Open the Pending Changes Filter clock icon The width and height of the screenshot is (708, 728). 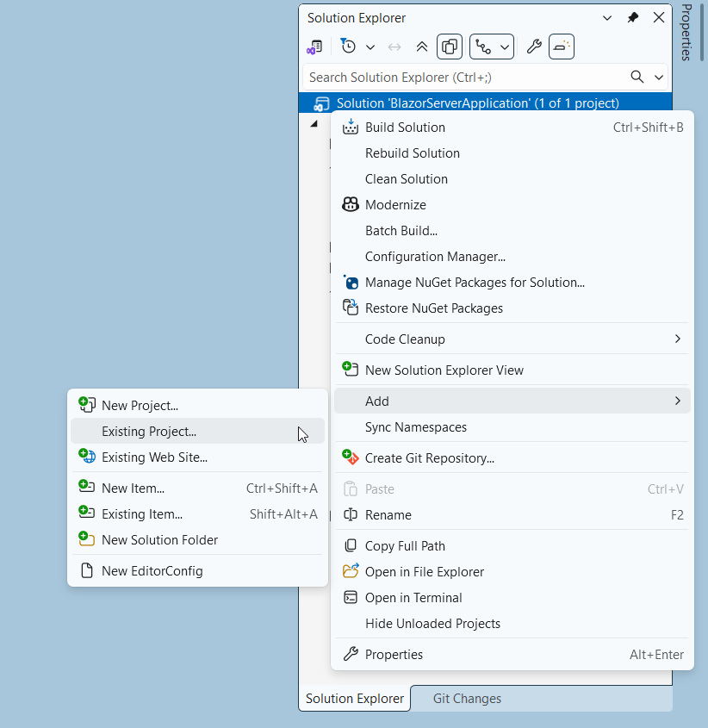click(348, 47)
